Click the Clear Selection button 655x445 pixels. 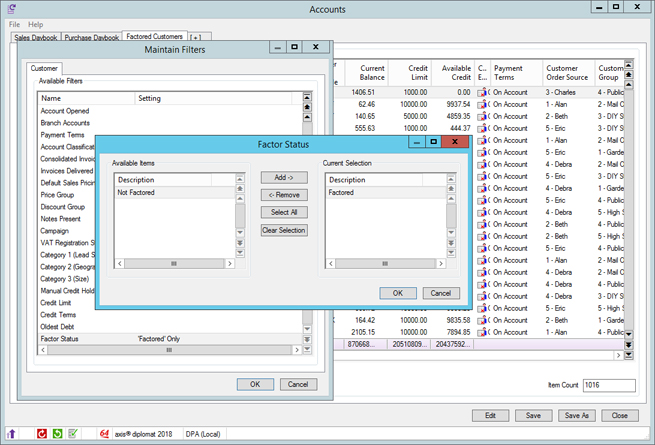[284, 230]
